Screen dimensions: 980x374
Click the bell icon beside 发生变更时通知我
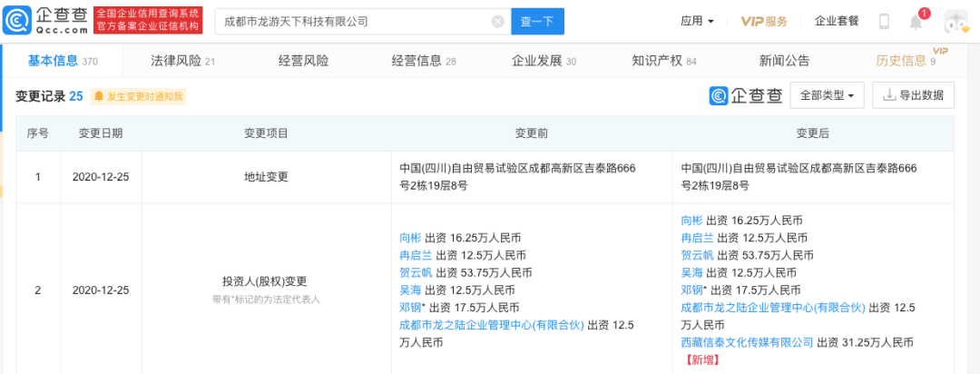pos(100,96)
